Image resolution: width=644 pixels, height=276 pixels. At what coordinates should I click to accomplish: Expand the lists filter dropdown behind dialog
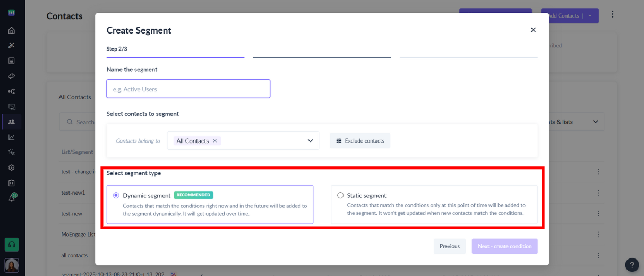tap(596, 122)
